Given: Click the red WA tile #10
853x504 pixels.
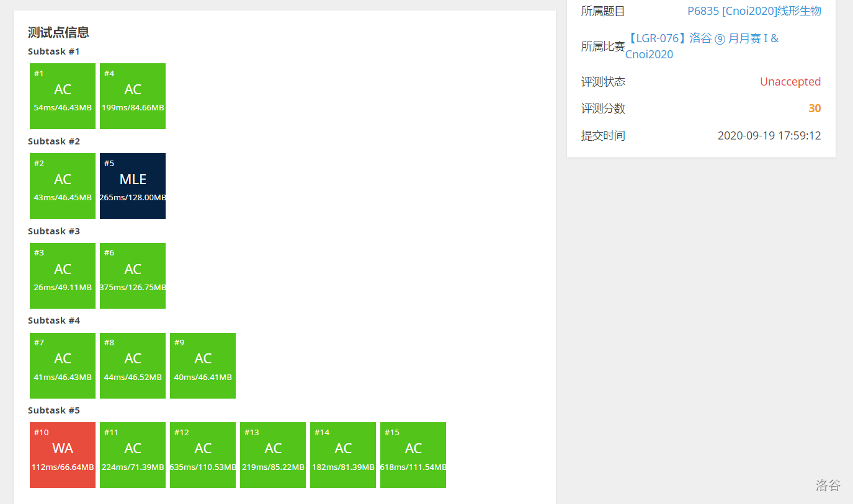Looking at the screenshot, I should point(63,455).
